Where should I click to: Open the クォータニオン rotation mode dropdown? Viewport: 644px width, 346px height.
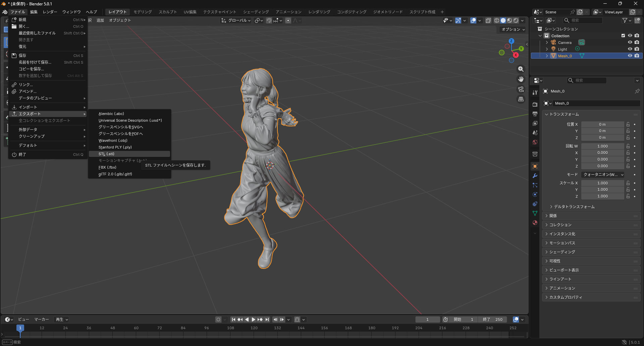603,175
